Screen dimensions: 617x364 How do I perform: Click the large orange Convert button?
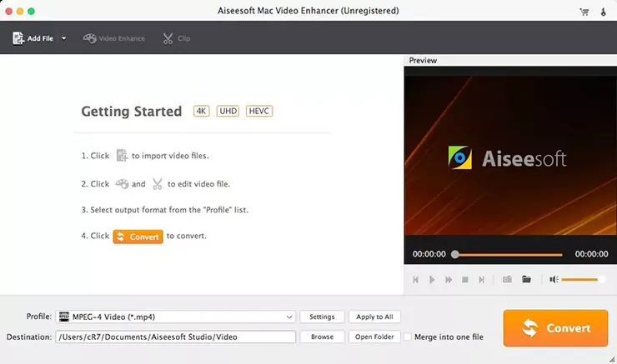click(555, 328)
